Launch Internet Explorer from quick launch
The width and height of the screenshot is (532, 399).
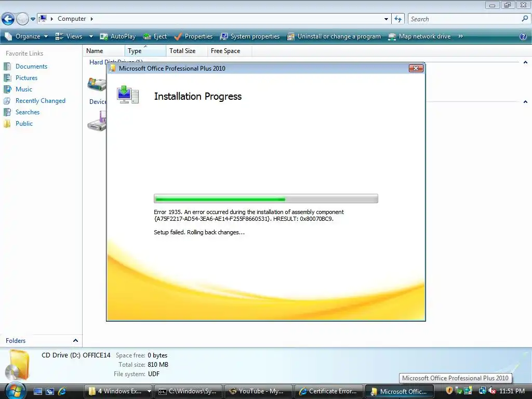62,392
